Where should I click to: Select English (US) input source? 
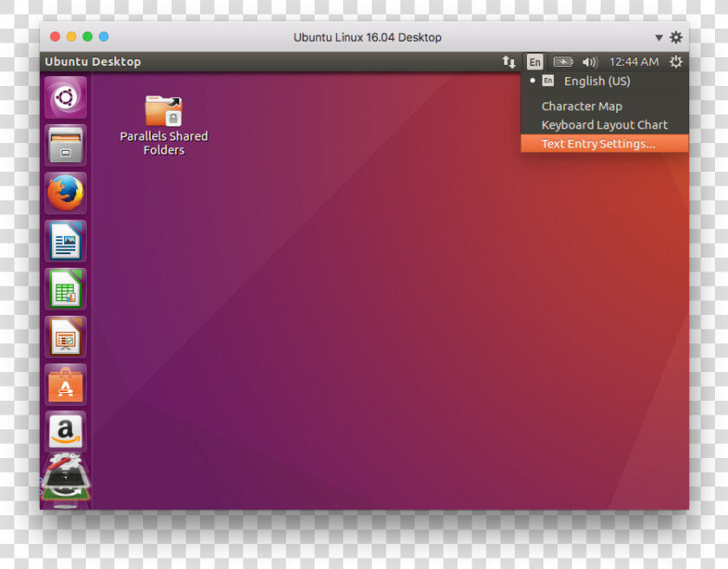click(605, 82)
